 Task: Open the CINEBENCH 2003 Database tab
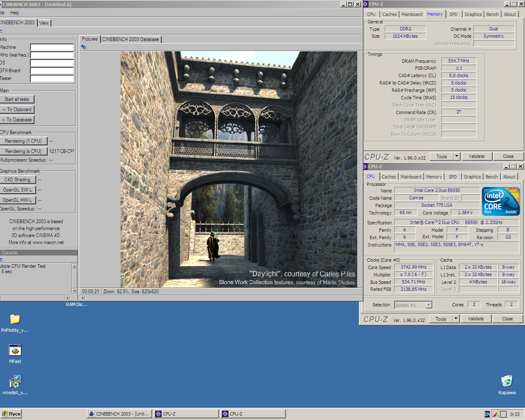[x=130, y=39]
